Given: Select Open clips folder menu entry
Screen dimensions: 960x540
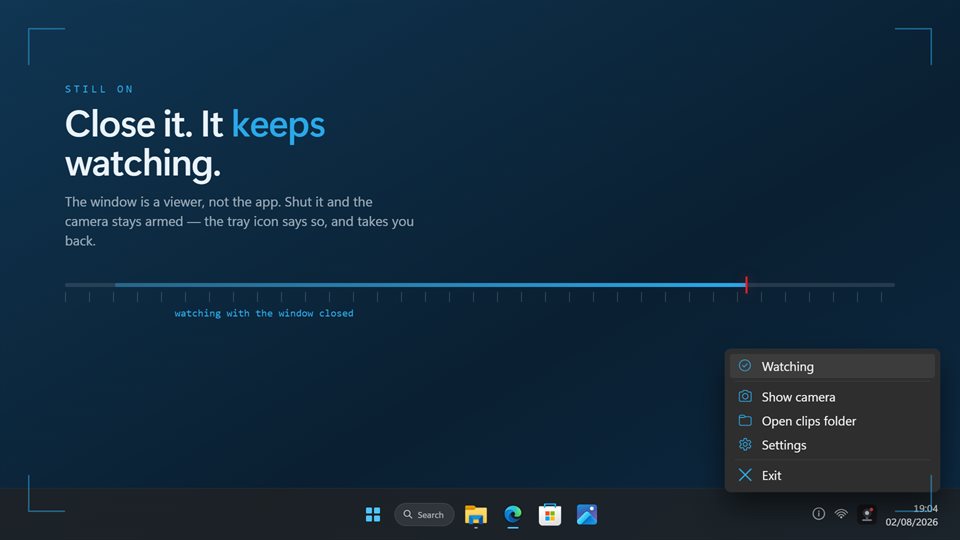Looking at the screenshot, I should point(832,421).
